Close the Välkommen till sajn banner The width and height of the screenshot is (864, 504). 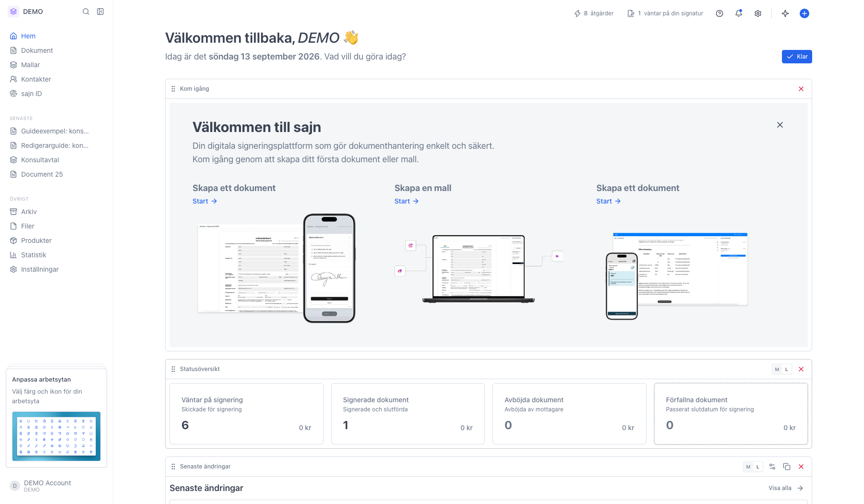pyautogui.click(x=780, y=125)
